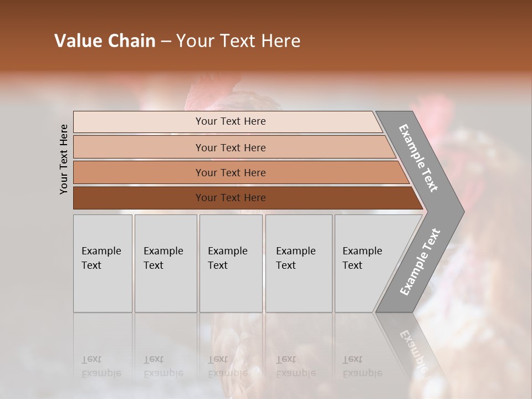This screenshot has width=532, height=399.
Task: Select the first gray Example Text box
Action: click(x=103, y=263)
